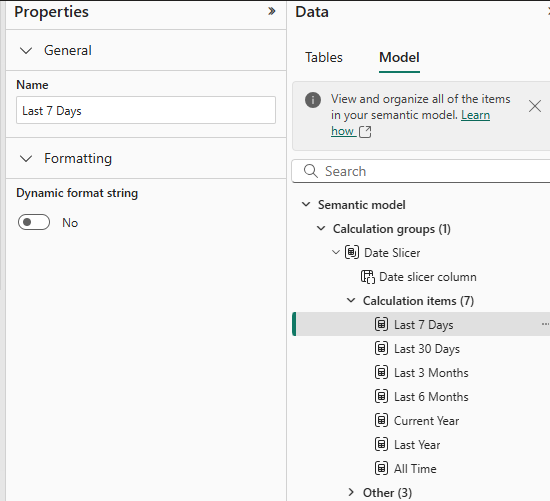
Task: Dismiss the semantic model info banner
Action: coord(535,106)
